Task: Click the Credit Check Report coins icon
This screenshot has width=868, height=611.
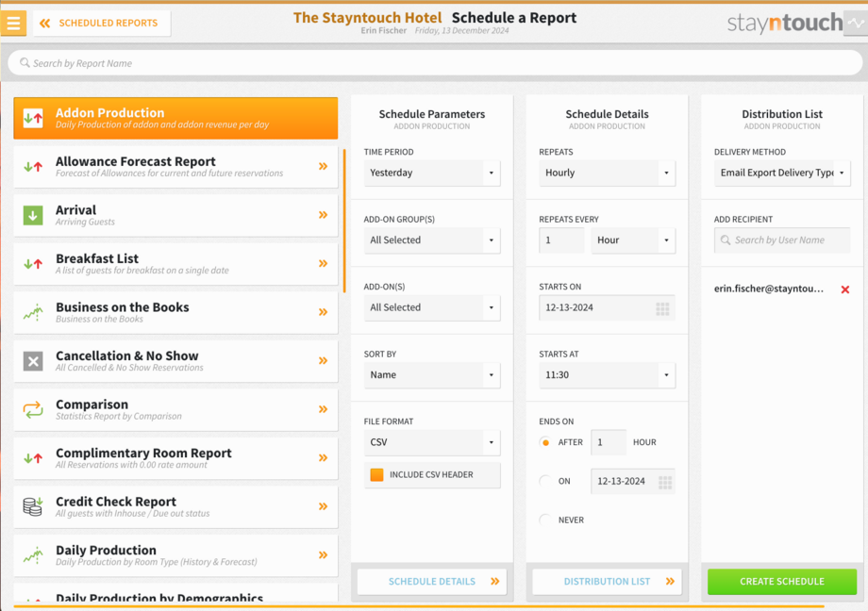Action: (33, 506)
